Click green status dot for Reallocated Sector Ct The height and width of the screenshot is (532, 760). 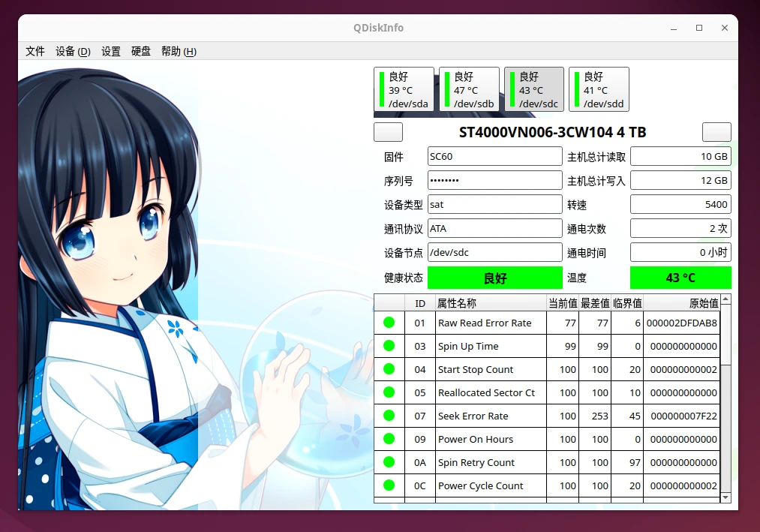[389, 392]
